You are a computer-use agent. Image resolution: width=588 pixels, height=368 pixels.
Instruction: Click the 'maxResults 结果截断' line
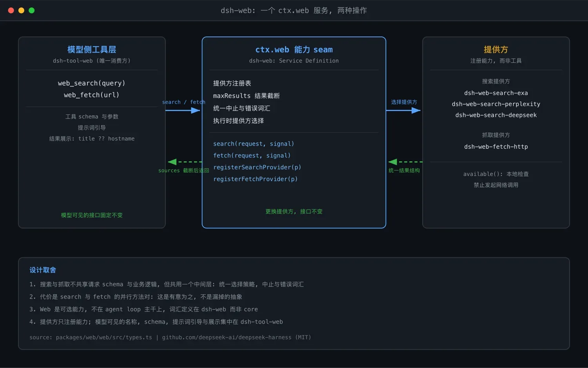pyautogui.click(x=247, y=96)
